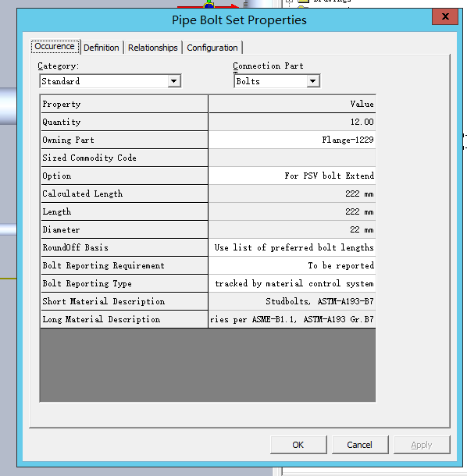Viewport: 467px width, 476px height.
Task: Select the Option property label
Action: [x=124, y=176]
